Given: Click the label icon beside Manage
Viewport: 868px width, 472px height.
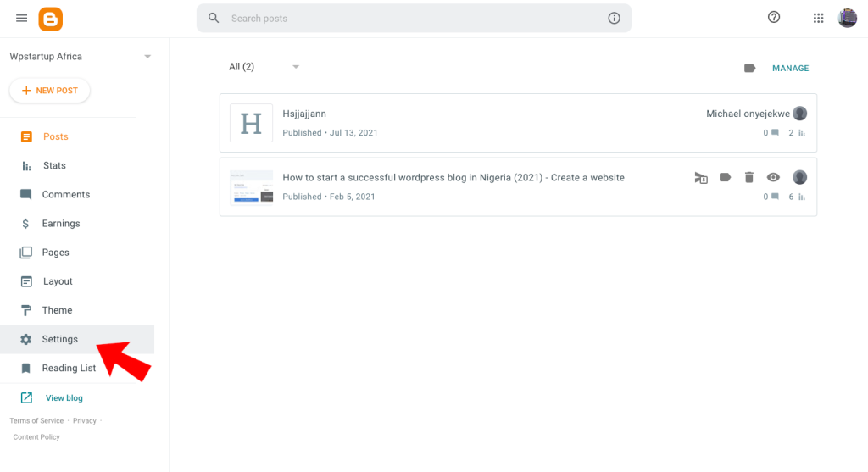Looking at the screenshot, I should 749,68.
